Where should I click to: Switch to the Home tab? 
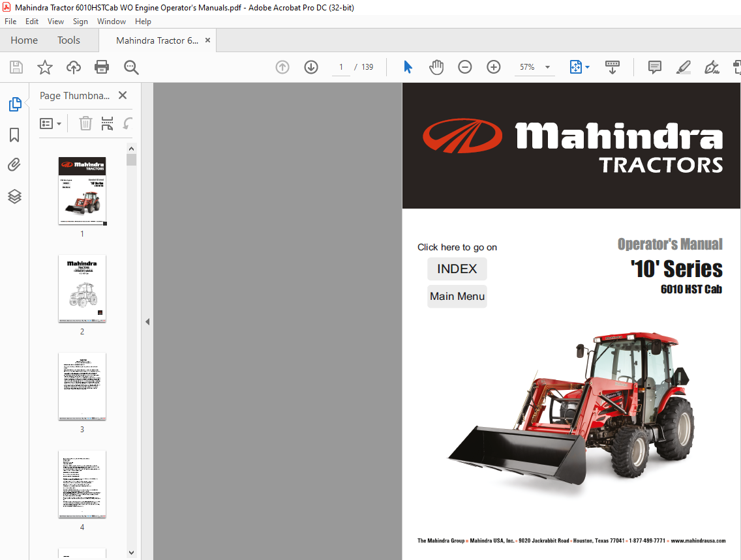click(24, 40)
